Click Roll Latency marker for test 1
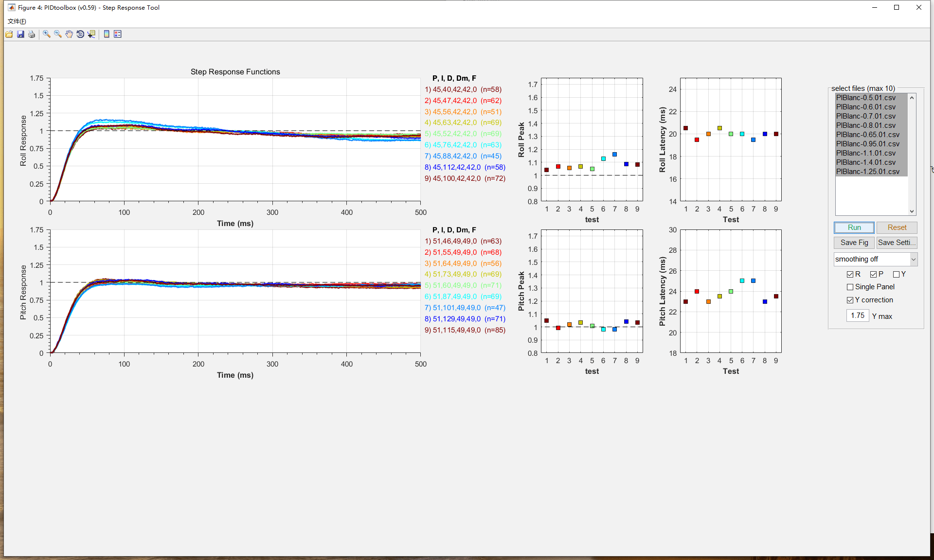 pos(686,128)
